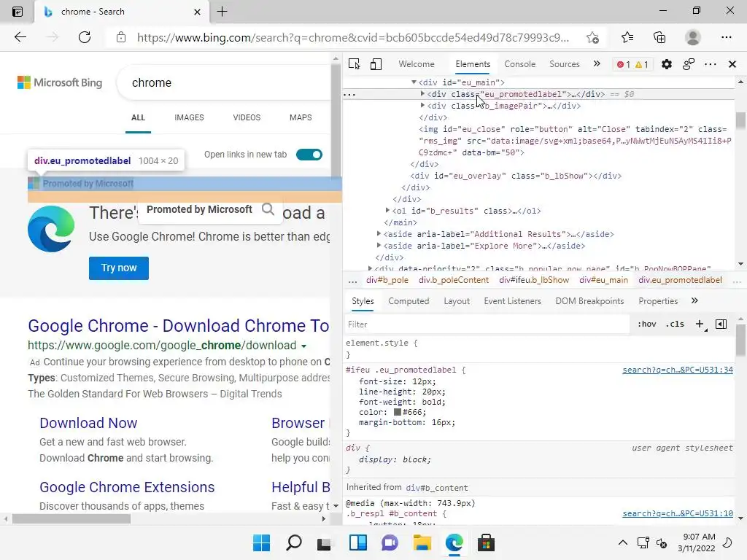Expand the eu_promotedlabel div node
Viewport: 747px width, 560px height.
pyautogui.click(x=422, y=94)
